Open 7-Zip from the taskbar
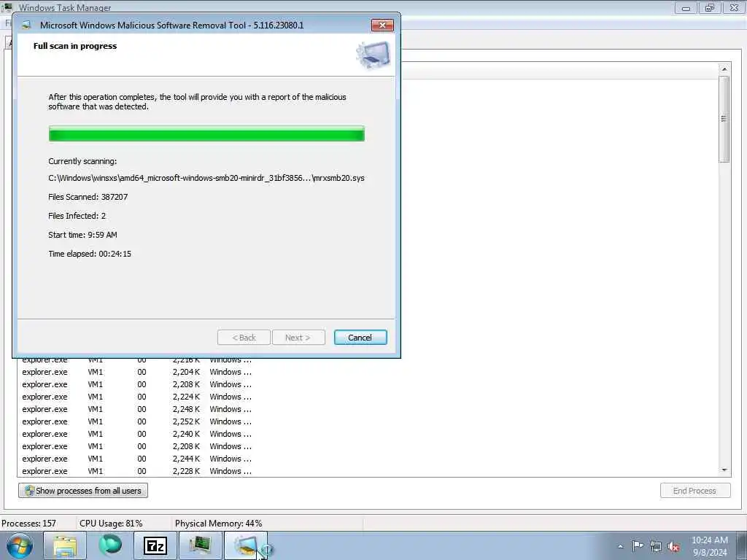The width and height of the screenshot is (747, 560). point(155,545)
